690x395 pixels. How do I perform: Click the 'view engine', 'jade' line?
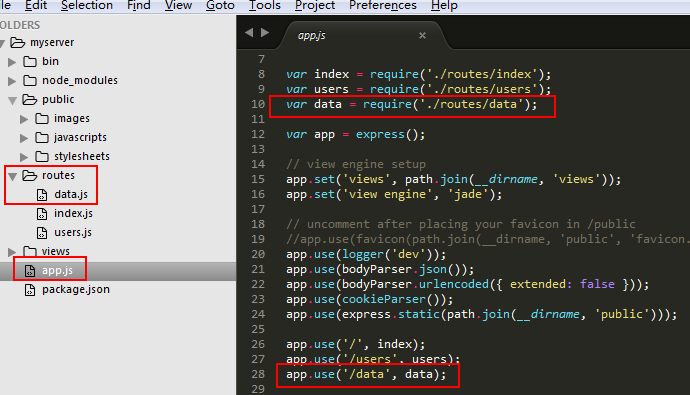pyautogui.click(x=394, y=194)
